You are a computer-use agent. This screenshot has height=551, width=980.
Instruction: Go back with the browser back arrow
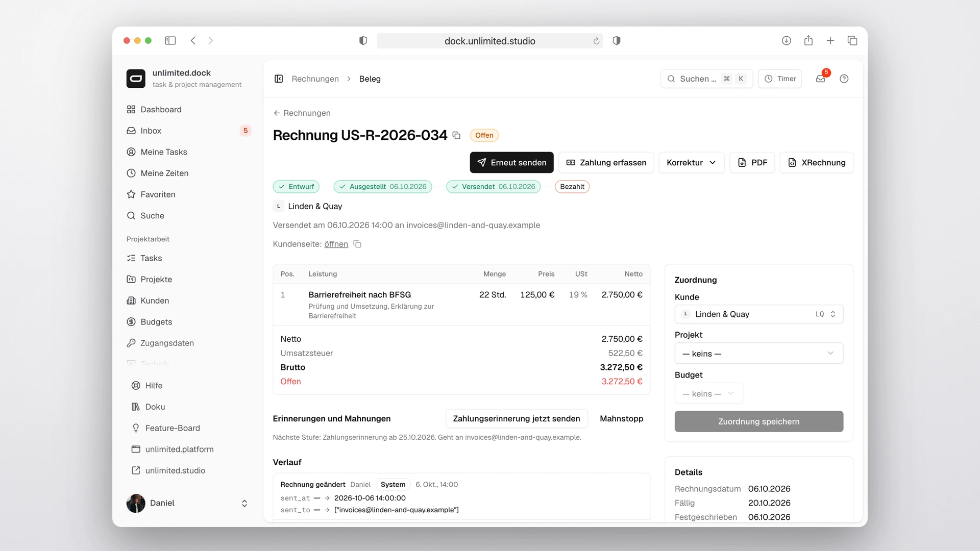[193, 40]
